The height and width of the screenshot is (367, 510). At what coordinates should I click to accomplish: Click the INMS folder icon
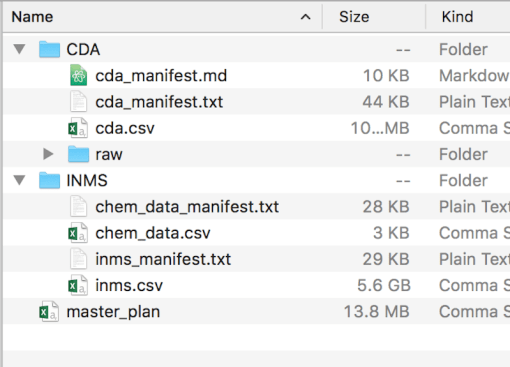pos(49,180)
